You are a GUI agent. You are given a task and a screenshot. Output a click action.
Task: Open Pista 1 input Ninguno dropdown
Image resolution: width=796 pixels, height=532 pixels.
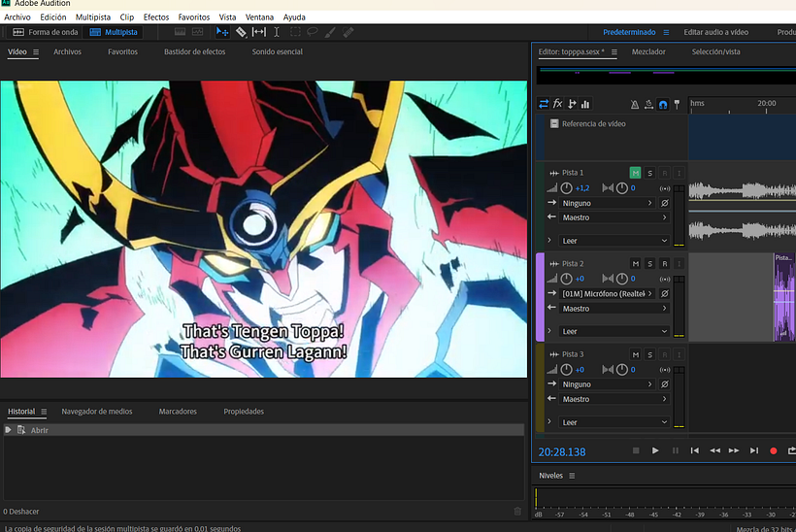pos(607,203)
